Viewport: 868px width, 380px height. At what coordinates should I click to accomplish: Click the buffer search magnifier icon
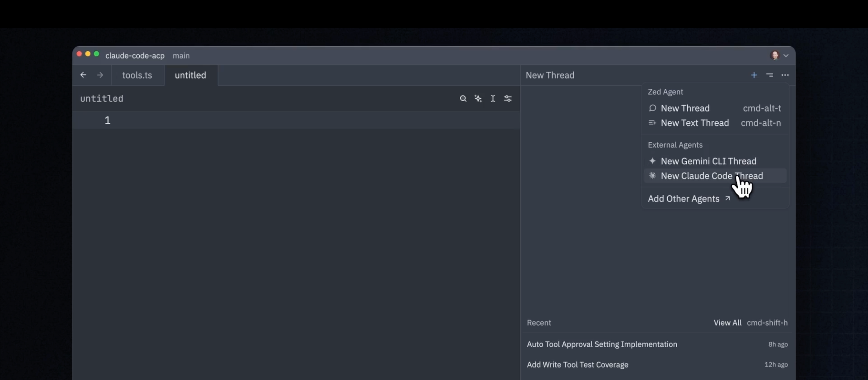click(463, 99)
